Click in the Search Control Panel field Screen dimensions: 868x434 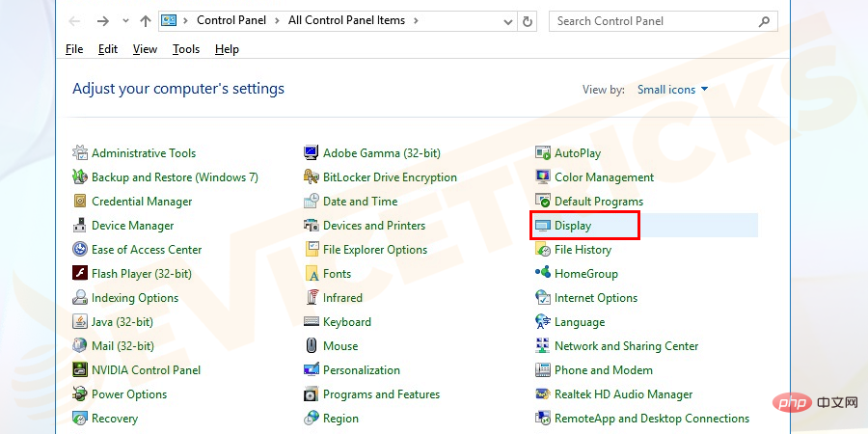click(664, 21)
